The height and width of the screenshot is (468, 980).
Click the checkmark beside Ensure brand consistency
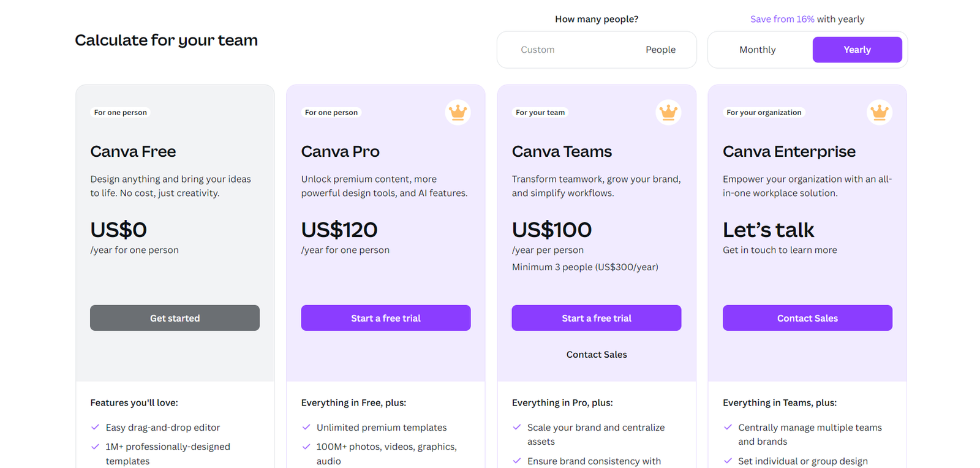(518, 461)
